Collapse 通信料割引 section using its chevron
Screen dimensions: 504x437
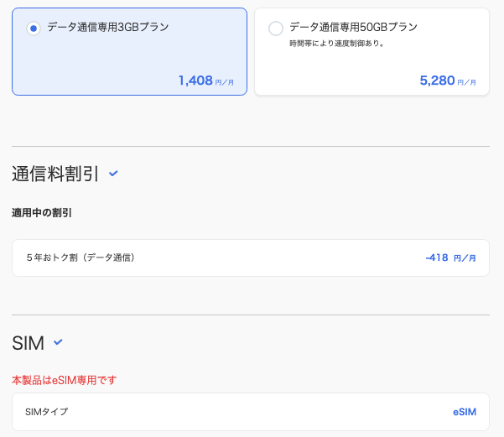[x=114, y=174]
